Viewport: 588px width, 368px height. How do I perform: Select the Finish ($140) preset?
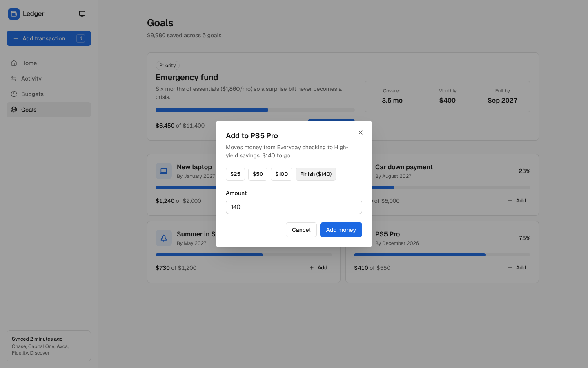[x=316, y=174]
